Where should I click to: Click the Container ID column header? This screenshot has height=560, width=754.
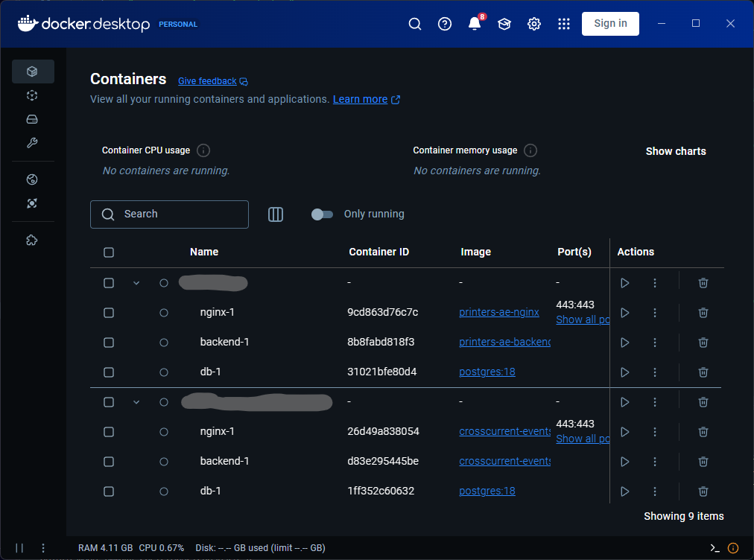click(379, 252)
